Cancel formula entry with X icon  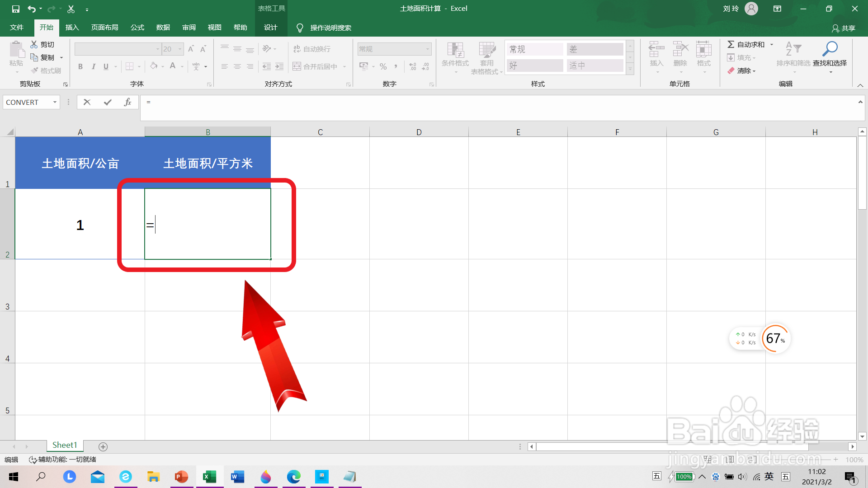[87, 103]
